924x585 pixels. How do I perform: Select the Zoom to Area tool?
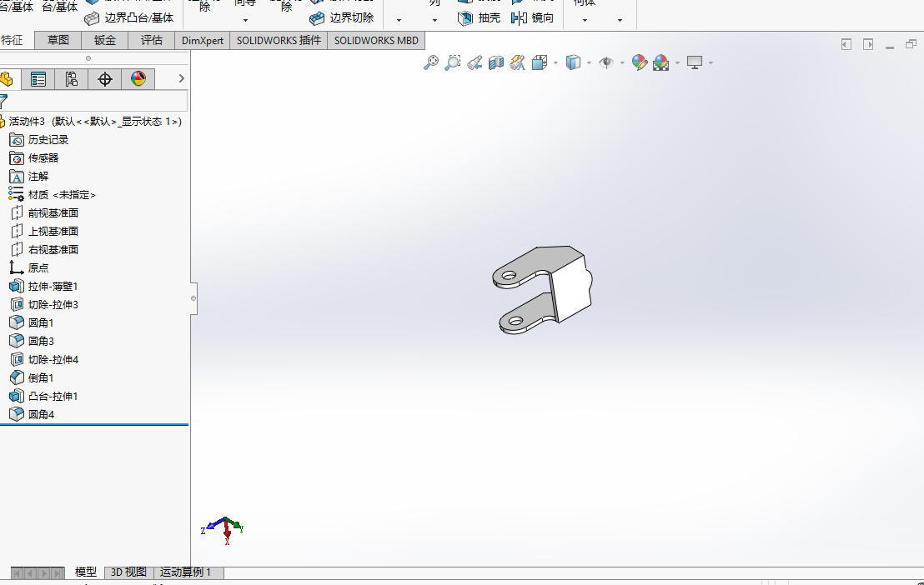coord(453,62)
